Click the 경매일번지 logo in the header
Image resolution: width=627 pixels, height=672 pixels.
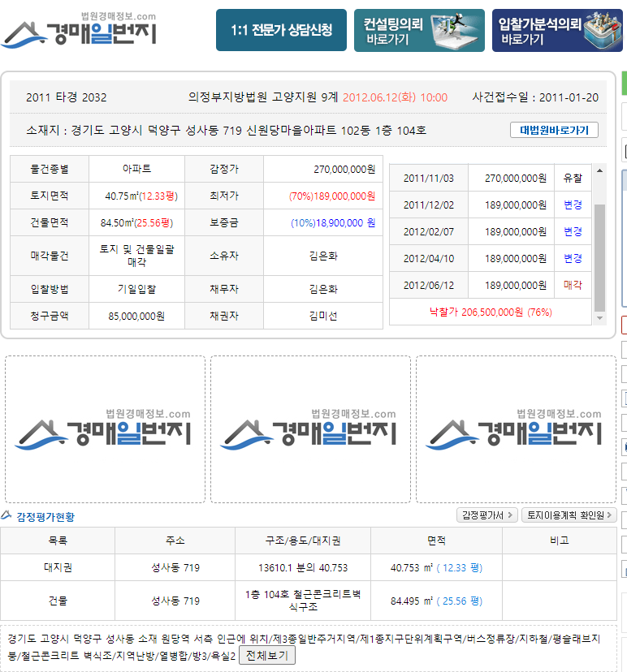tap(80, 30)
